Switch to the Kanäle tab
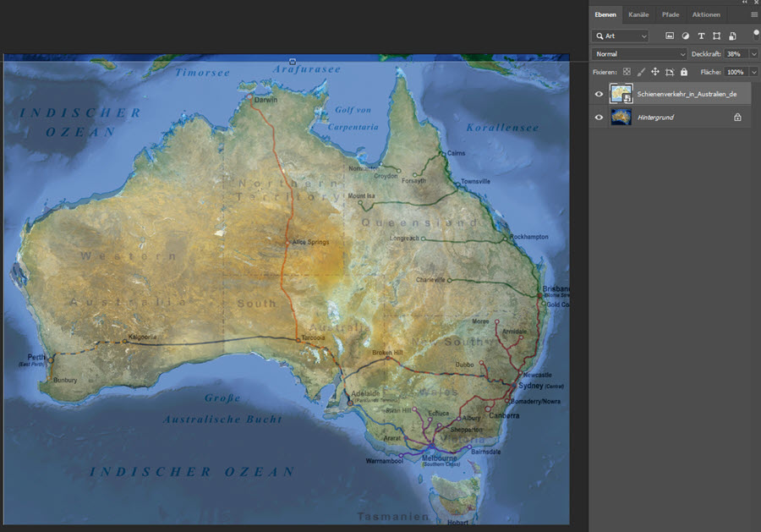This screenshot has height=532, width=761. pyautogui.click(x=638, y=14)
